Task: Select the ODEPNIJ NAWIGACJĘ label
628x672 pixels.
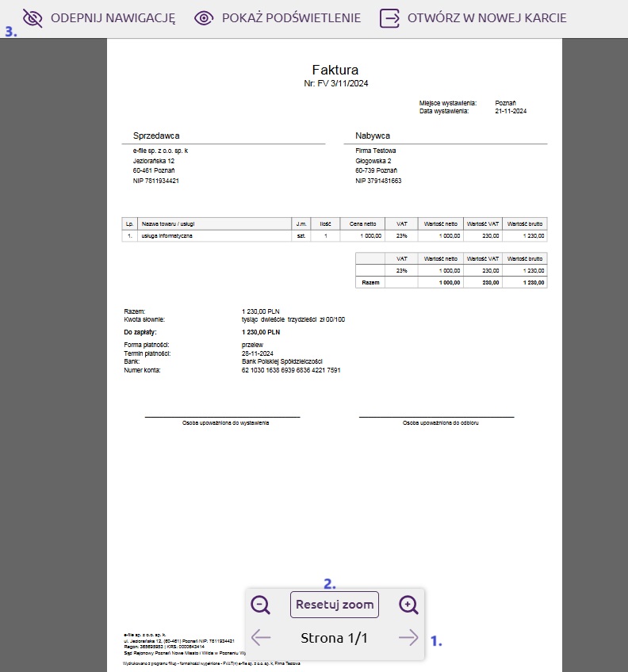Action: 113,18
